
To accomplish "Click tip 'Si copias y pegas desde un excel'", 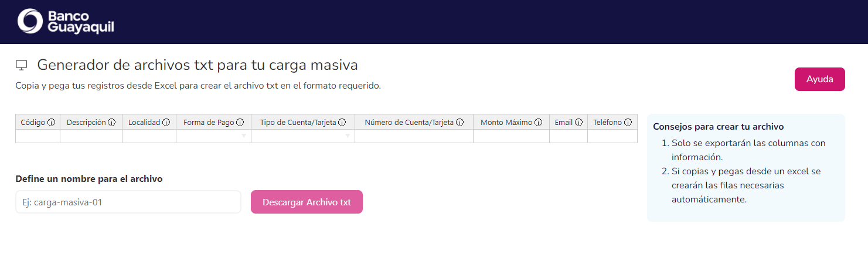I will (x=746, y=185).
